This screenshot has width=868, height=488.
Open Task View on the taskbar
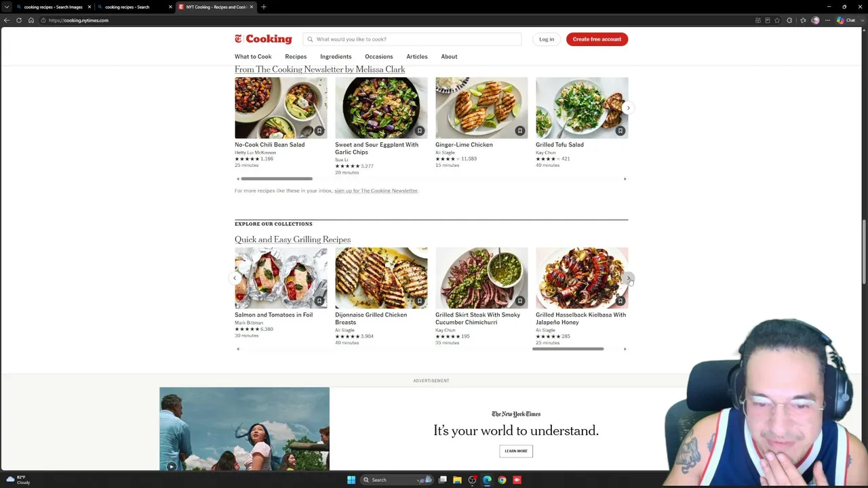(442, 480)
